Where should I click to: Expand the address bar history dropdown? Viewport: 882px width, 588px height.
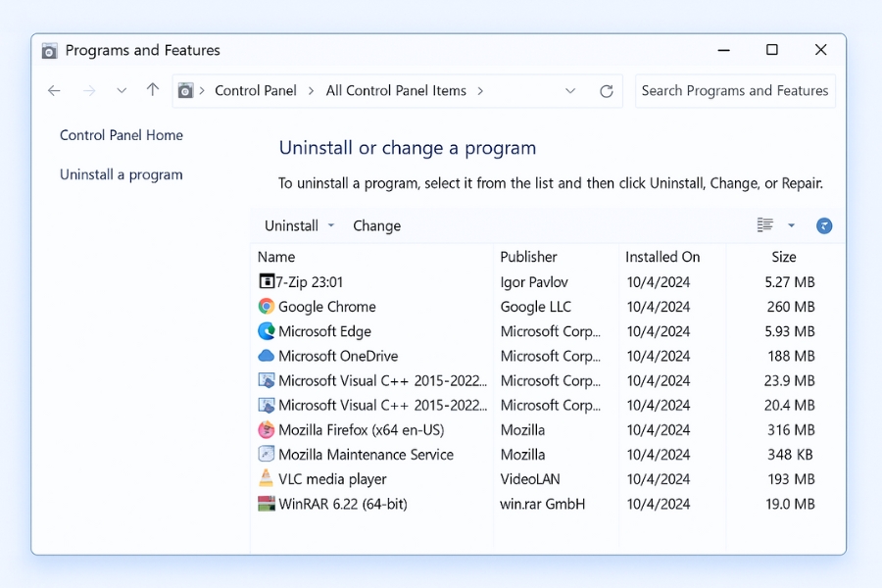(570, 91)
